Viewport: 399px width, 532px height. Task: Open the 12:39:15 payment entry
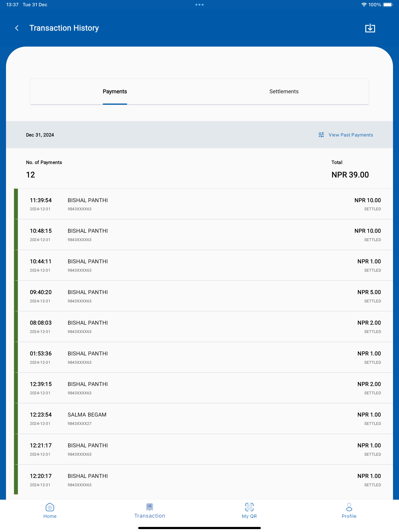point(203,388)
